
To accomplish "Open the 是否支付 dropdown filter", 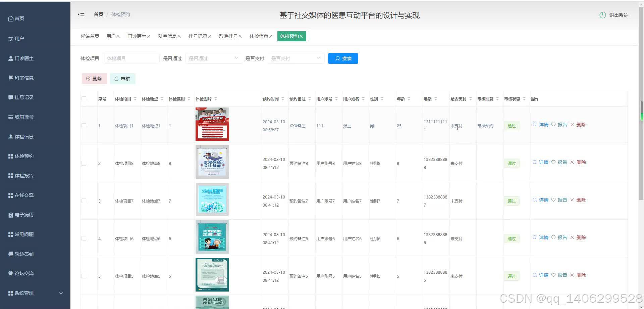I will 296,58.
